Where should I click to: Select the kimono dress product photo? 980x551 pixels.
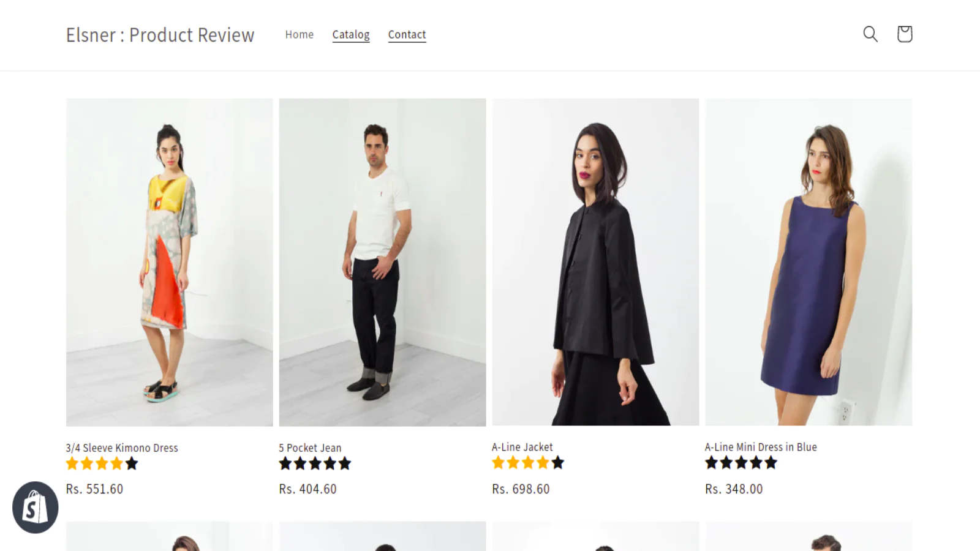click(x=170, y=262)
